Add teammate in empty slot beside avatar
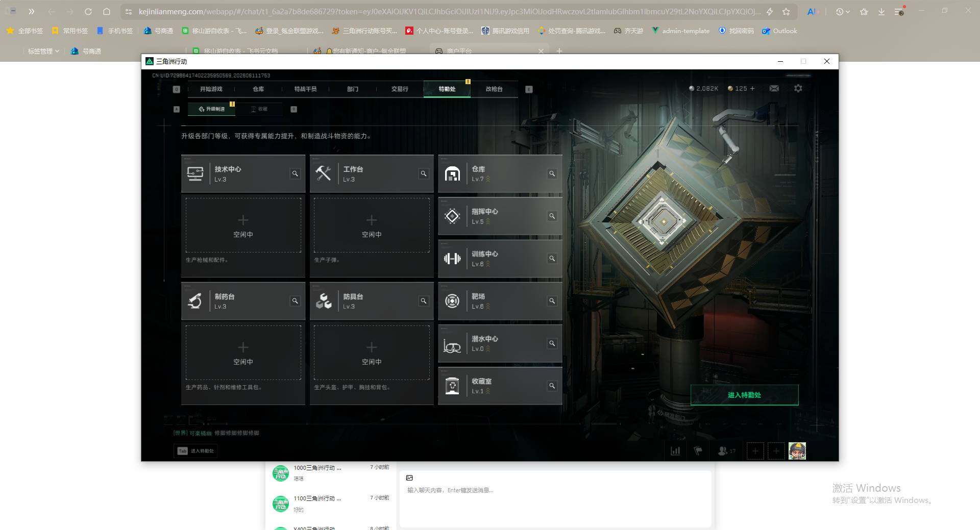 [776, 451]
